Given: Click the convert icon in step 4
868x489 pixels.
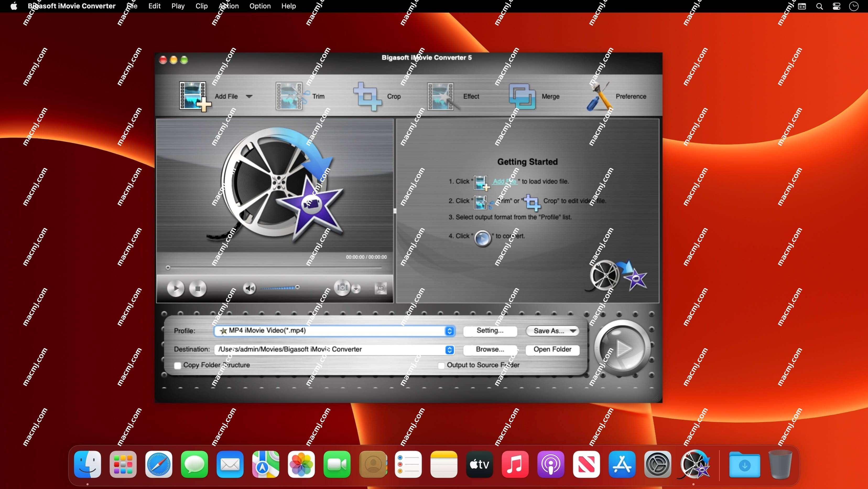Looking at the screenshot, I should click(x=482, y=238).
